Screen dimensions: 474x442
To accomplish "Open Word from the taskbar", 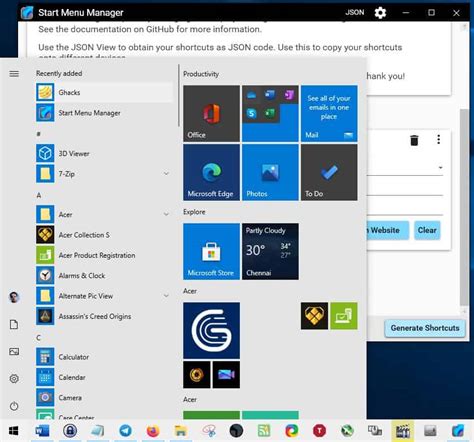I will coord(42,431).
